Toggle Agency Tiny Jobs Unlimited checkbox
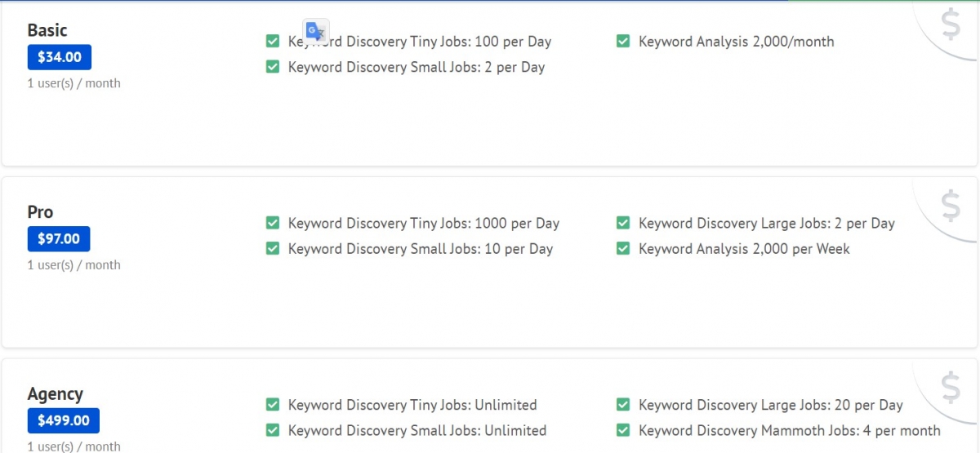Viewport: 980px width, 453px height. point(273,405)
